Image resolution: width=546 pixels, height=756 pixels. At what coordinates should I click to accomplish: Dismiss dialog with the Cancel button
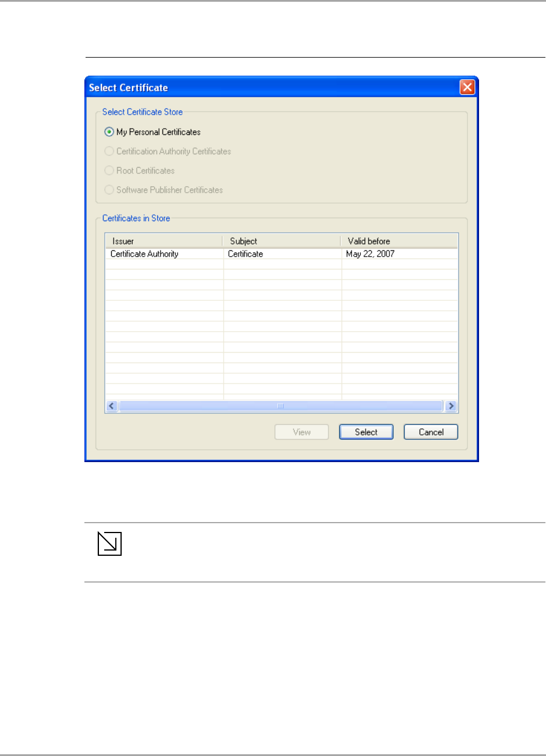pyautogui.click(x=431, y=432)
